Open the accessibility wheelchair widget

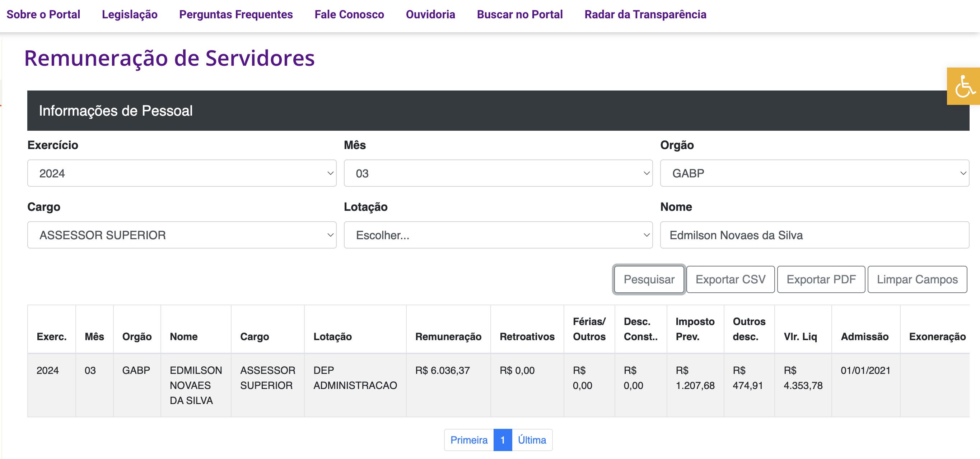pos(963,86)
